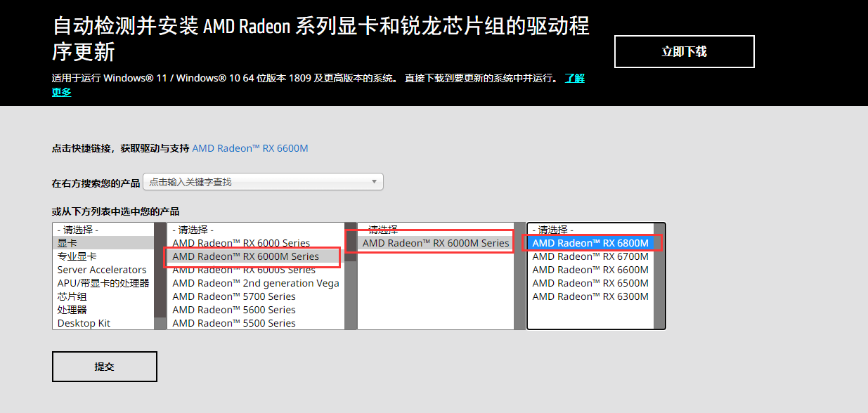Pick AMD Radeon 2nd generation Vega

[256, 283]
